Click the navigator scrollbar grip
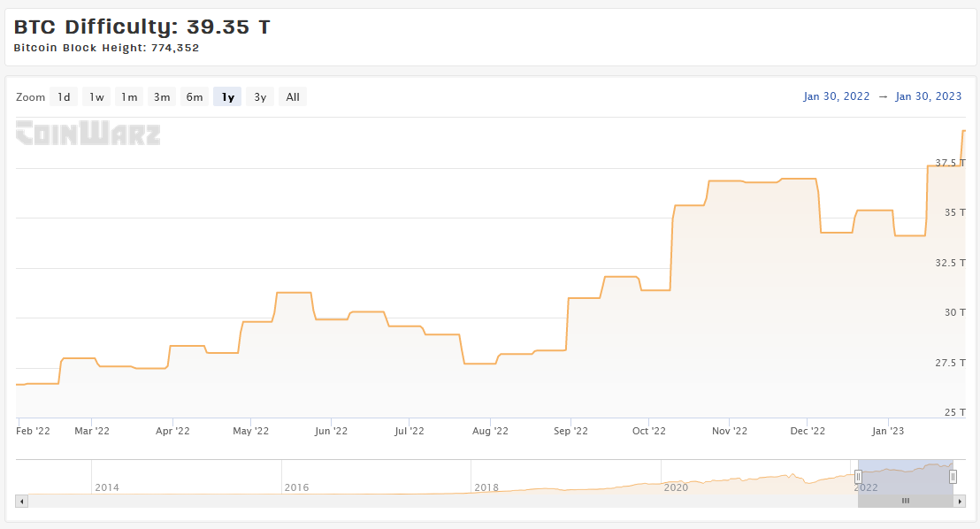Viewport: 980px width, 529px height. click(x=905, y=501)
